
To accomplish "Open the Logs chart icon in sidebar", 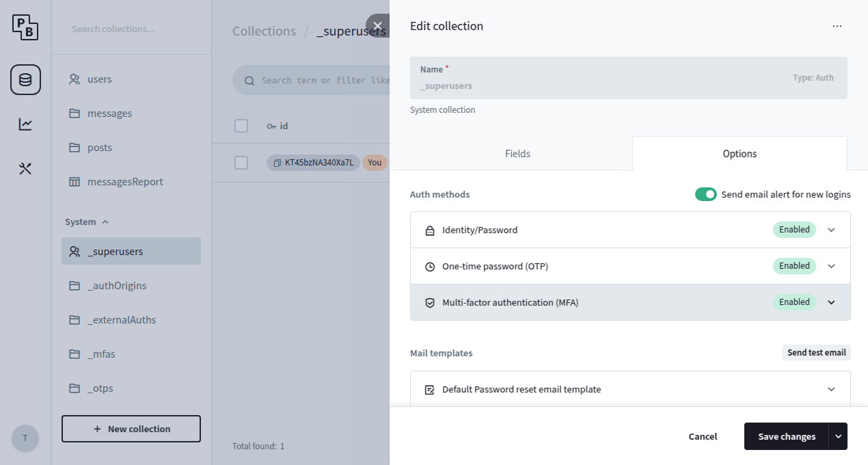I will (x=25, y=124).
